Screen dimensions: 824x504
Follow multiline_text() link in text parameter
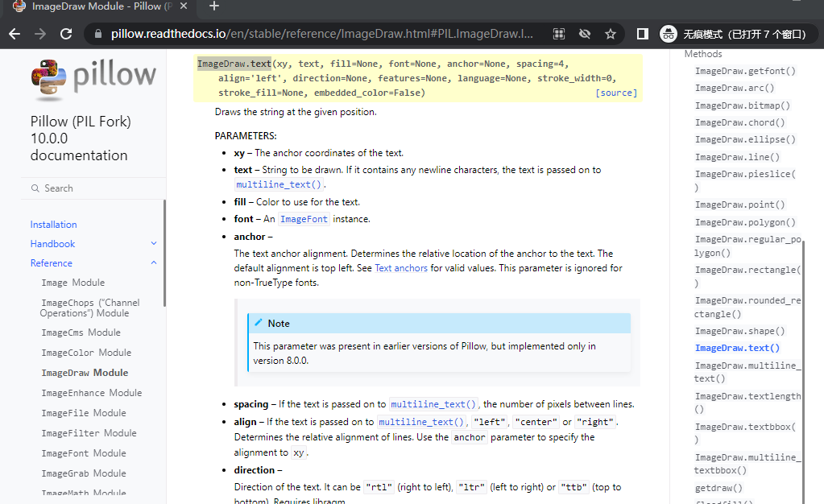279,184
